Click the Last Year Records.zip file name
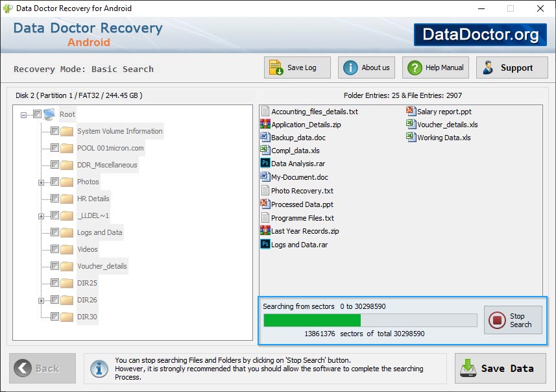Viewport: 556px width, 392px height. click(305, 231)
